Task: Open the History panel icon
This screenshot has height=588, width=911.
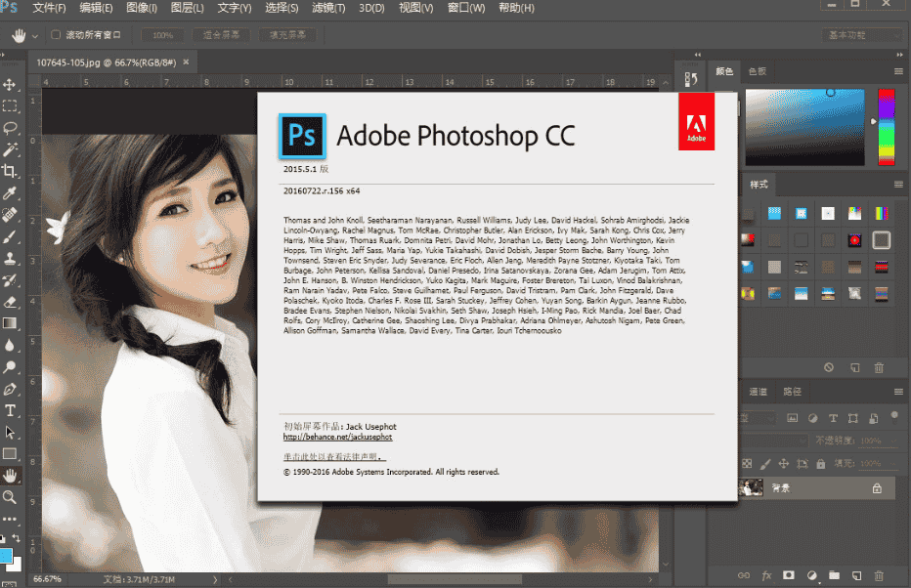Action: pos(691,80)
